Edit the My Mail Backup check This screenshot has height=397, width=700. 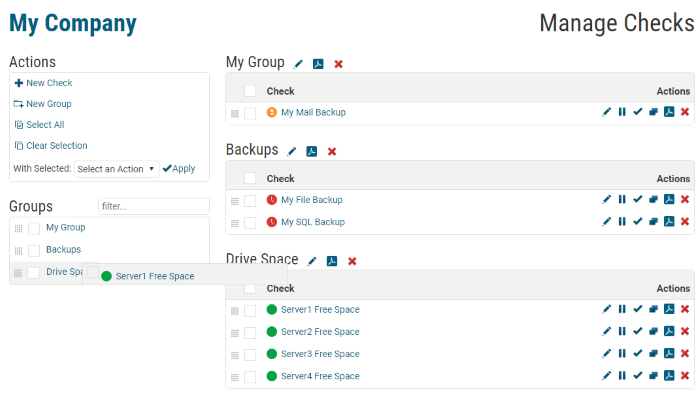coord(606,112)
